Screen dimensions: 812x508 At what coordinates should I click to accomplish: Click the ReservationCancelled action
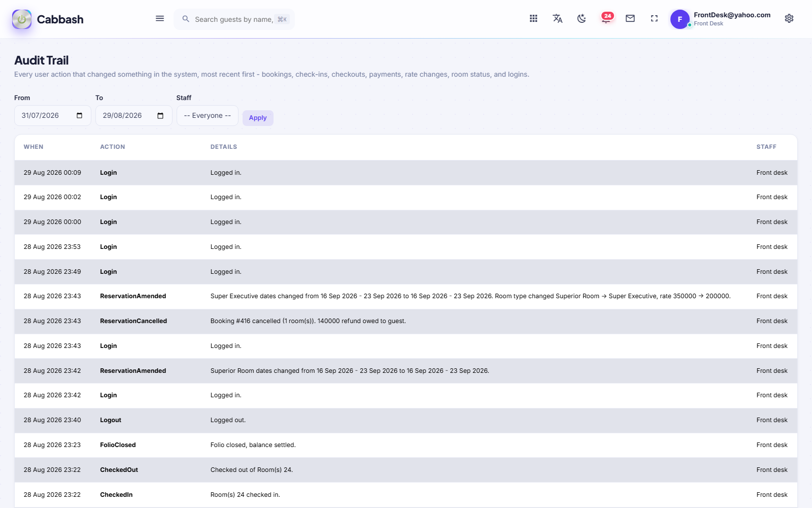tap(133, 321)
